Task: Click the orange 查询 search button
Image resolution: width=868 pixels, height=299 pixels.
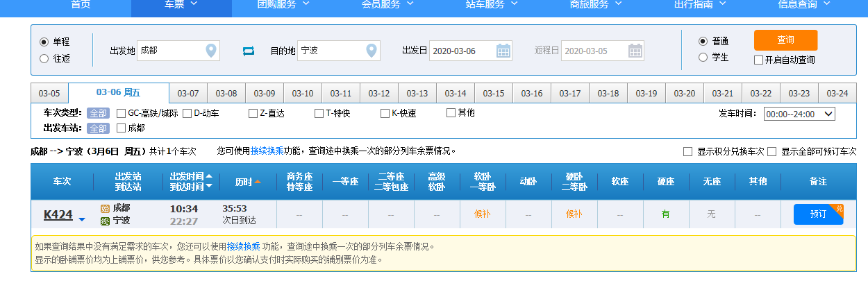Action: pos(785,40)
